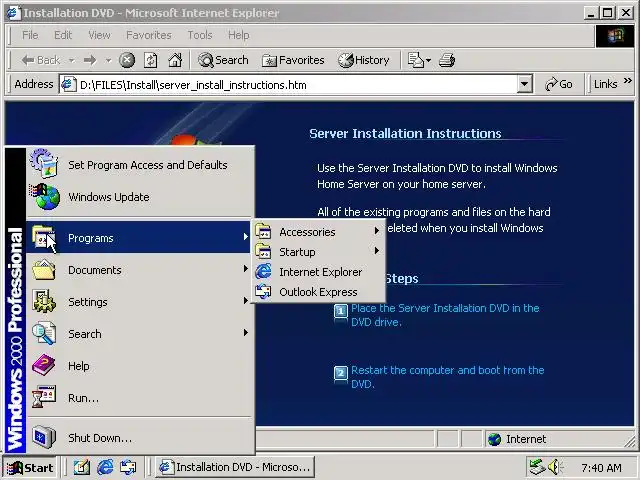Expand the Settings submenu arrow
This screenshot has height=480, width=640.
click(246, 301)
